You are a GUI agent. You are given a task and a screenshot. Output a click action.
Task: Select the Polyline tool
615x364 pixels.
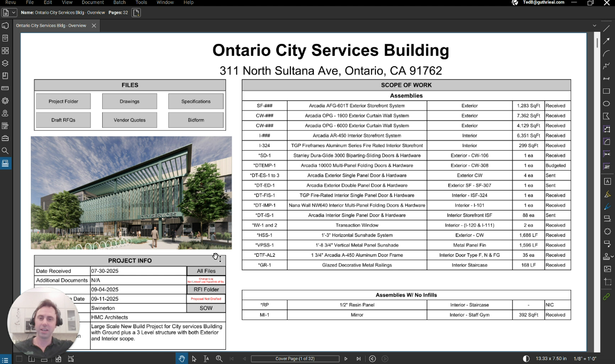pos(606,66)
